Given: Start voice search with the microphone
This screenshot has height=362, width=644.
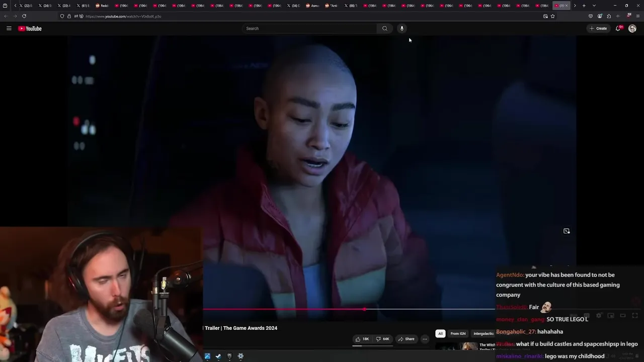Looking at the screenshot, I should (402, 29).
